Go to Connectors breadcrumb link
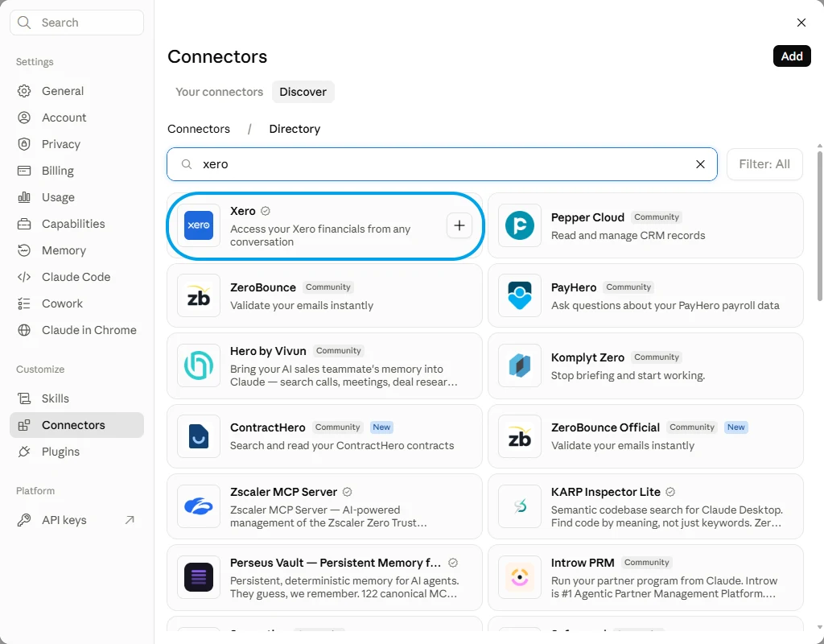Image resolution: width=824 pixels, height=644 pixels. [199, 129]
